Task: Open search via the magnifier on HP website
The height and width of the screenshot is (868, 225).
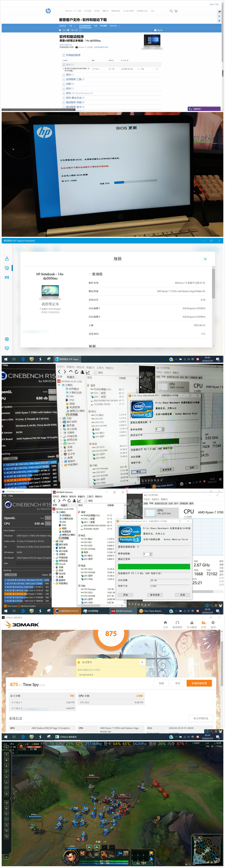Action: 171,11
